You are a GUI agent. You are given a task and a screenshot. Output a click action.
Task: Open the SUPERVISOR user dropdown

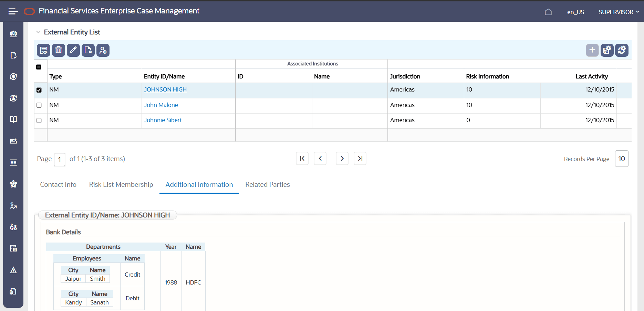click(x=619, y=12)
